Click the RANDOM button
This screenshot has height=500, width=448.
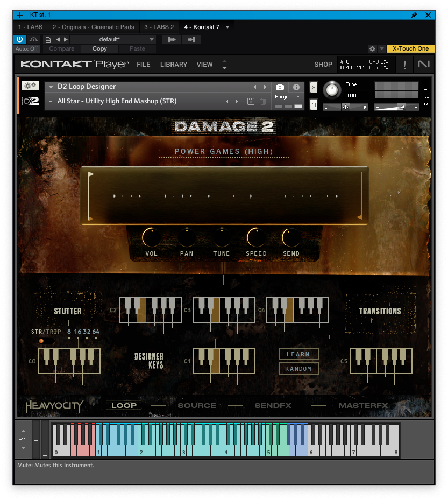[x=298, y=369]
